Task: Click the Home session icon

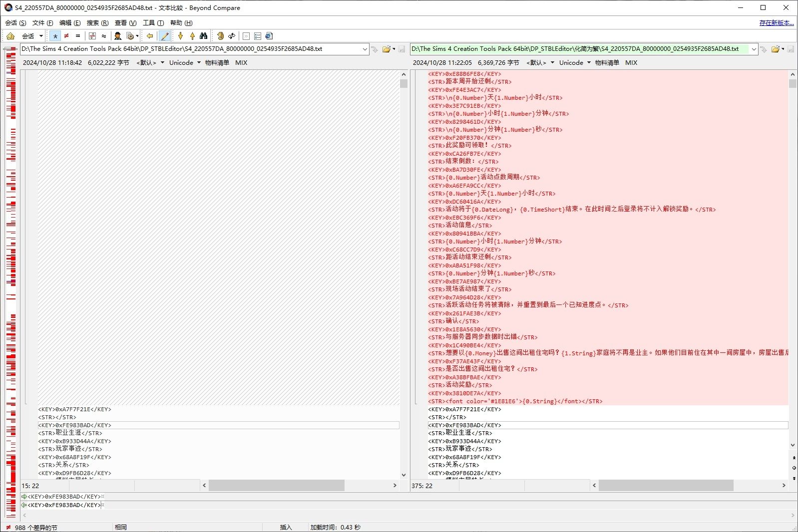Action: click(10, 36)
